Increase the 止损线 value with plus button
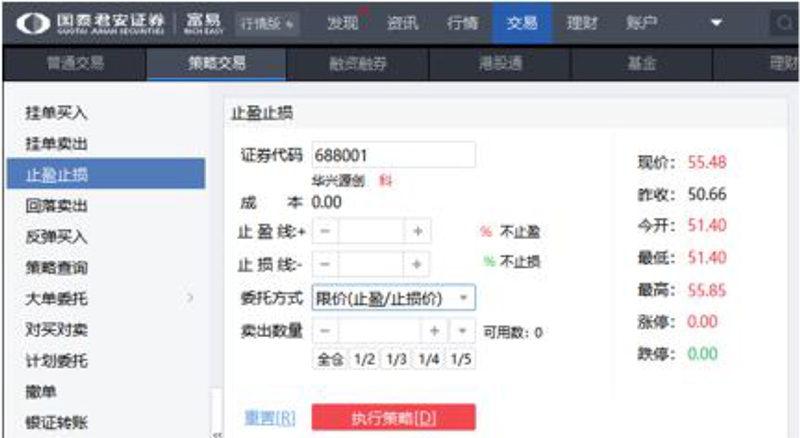 417,264
